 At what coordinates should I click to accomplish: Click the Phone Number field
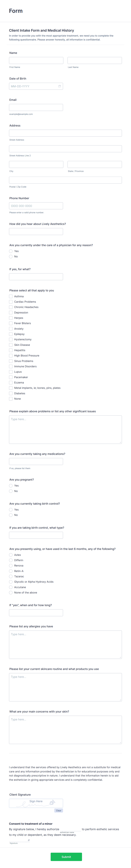pos(36,206)
